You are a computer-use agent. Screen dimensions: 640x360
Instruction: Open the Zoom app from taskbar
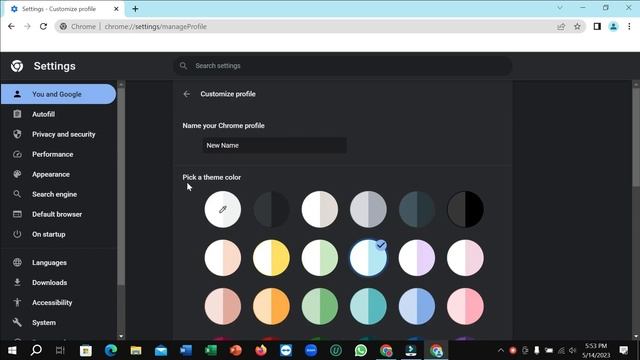coord(311,351)
